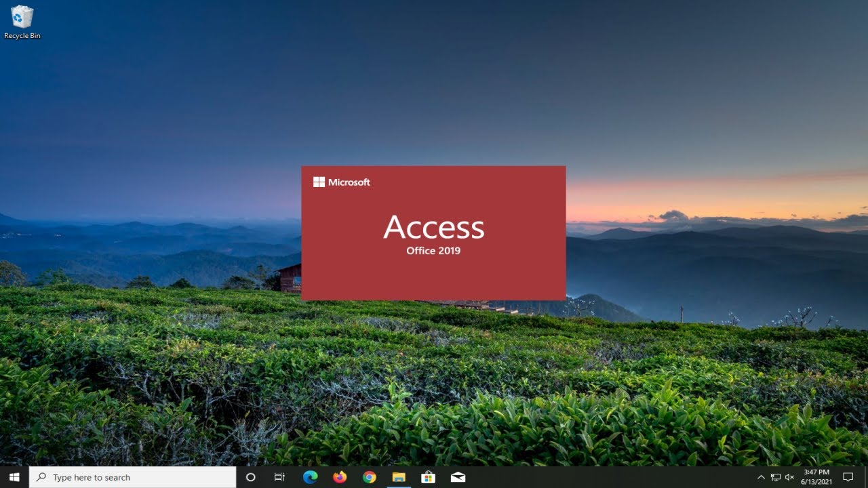Launch Microsoft Edge from the taskbar
Screen dimensions: 868x488
[x=310, y=477]
